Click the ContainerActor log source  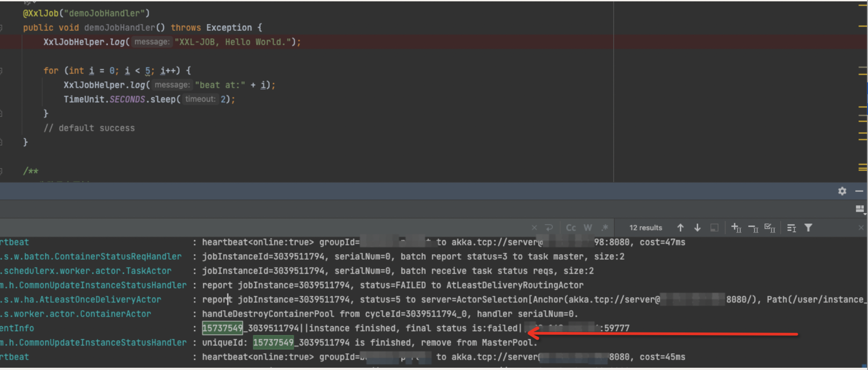tap(76, 314)
